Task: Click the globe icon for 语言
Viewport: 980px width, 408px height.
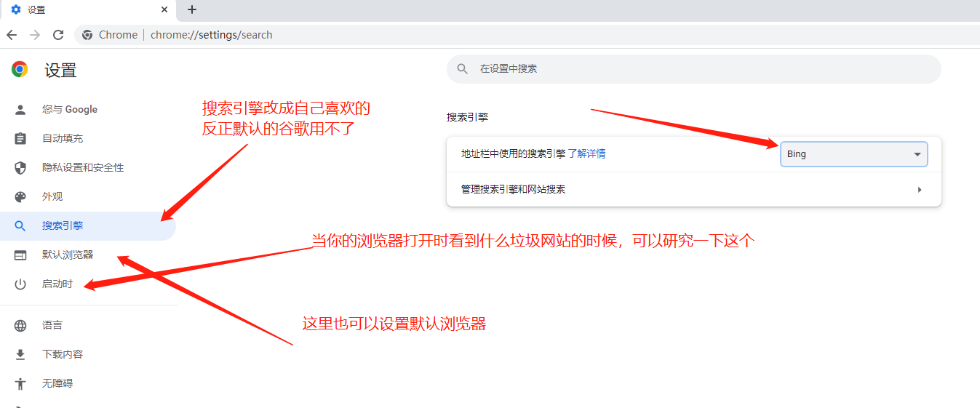Action: point(20,326)
